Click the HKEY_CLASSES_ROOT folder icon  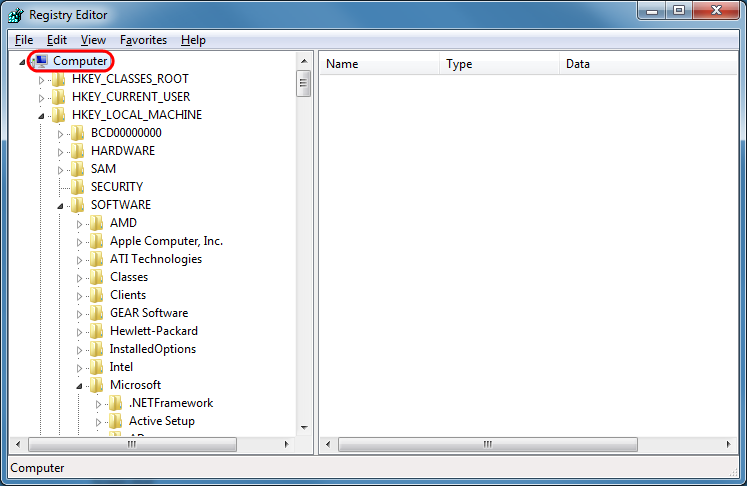59,79
